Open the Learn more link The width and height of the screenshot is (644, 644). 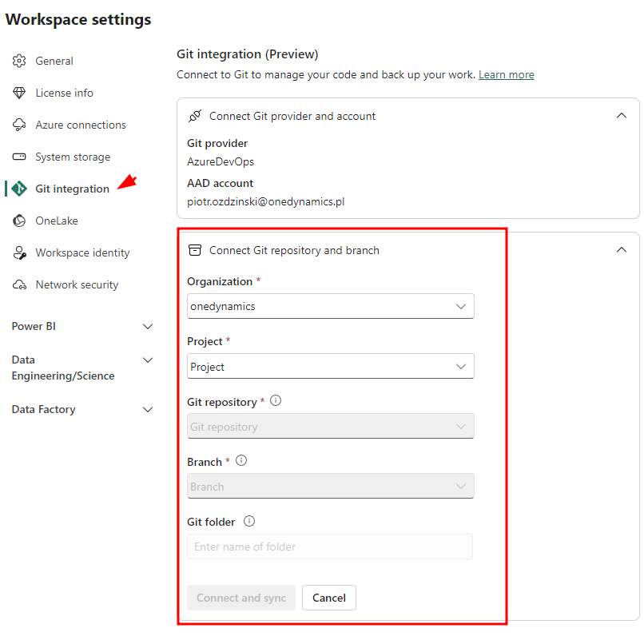506,74
